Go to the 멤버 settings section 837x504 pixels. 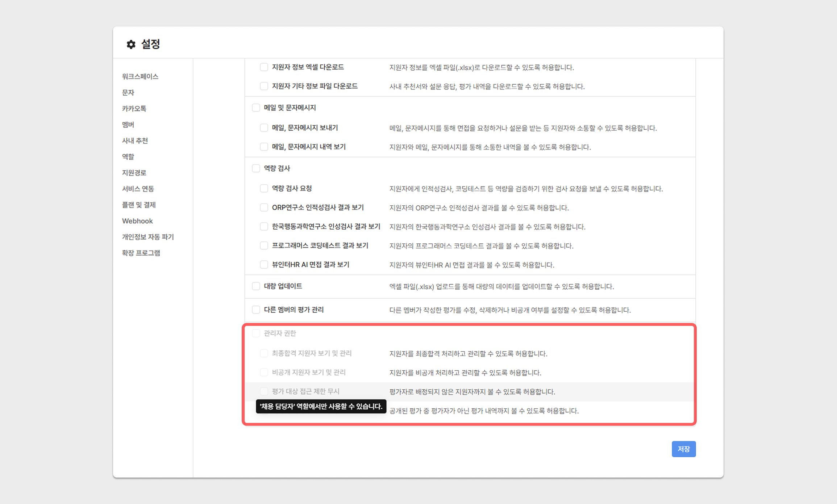pos(128,125)
